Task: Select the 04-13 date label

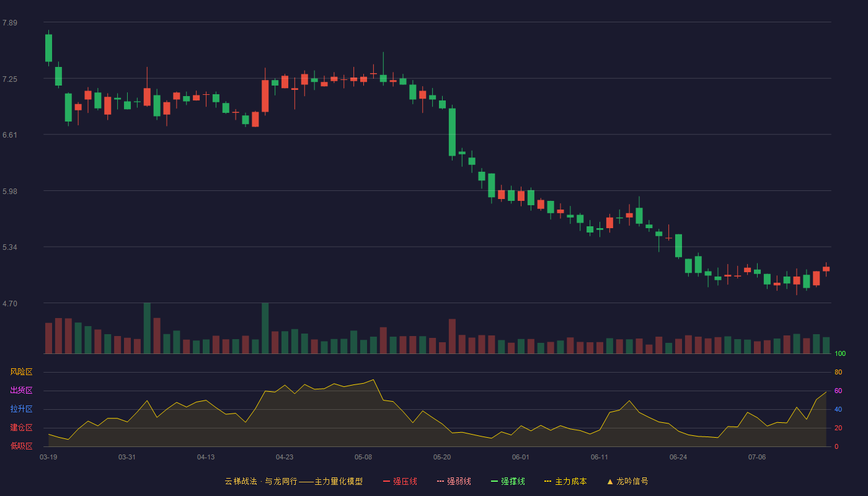Action: [x=206, y=457]
